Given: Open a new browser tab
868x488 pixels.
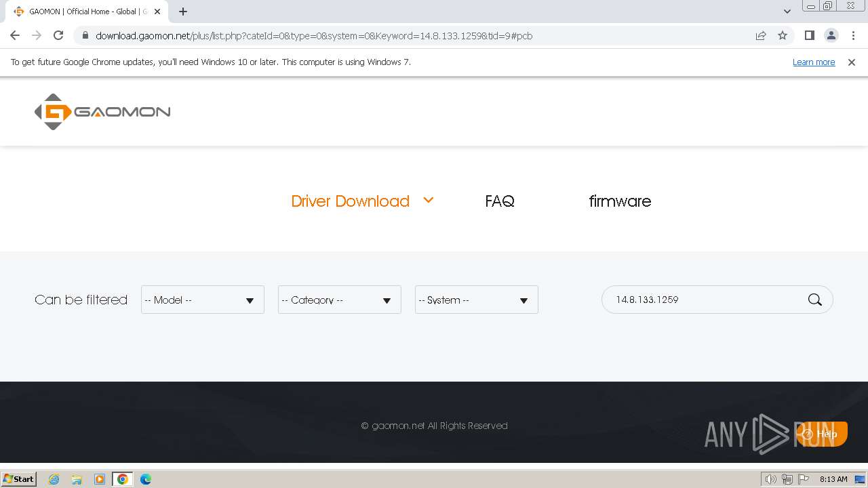Looking at the screenshot, I should point(183,12).
